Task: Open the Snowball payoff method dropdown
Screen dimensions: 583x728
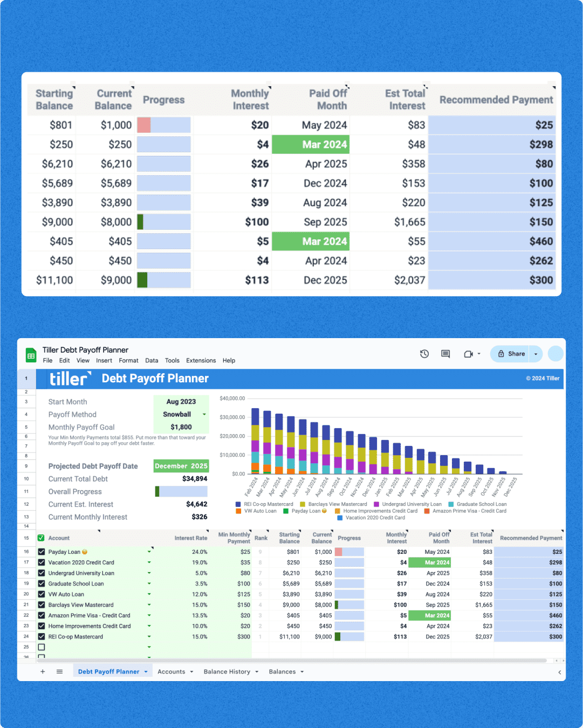Action: [204, 414]
